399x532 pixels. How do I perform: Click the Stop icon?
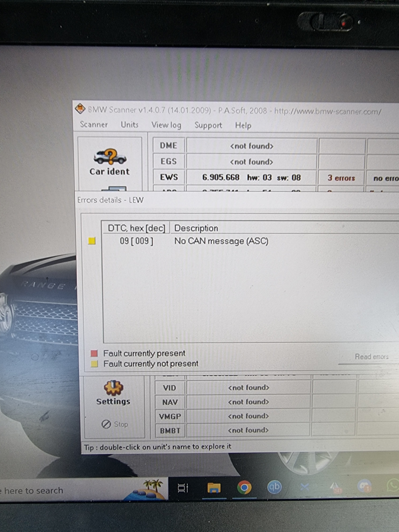click(106, 424)
